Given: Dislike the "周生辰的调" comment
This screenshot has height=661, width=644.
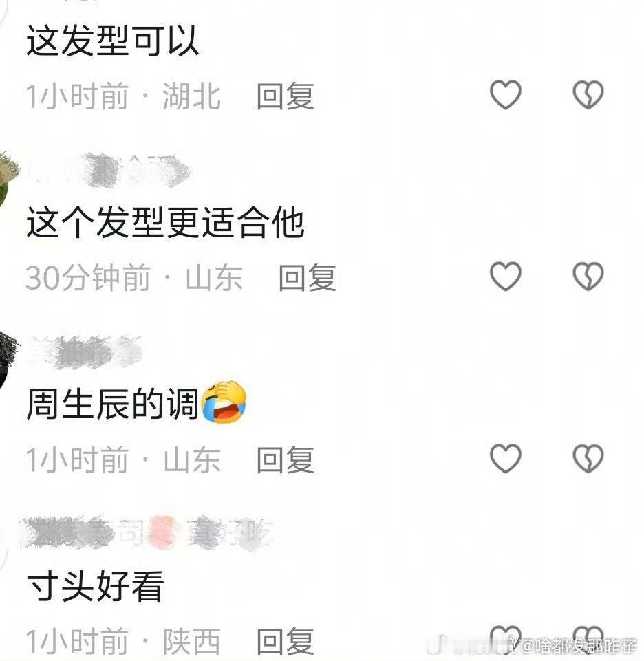Looking at the screenshot, I should pyautogui.click(x=588, y=458).
